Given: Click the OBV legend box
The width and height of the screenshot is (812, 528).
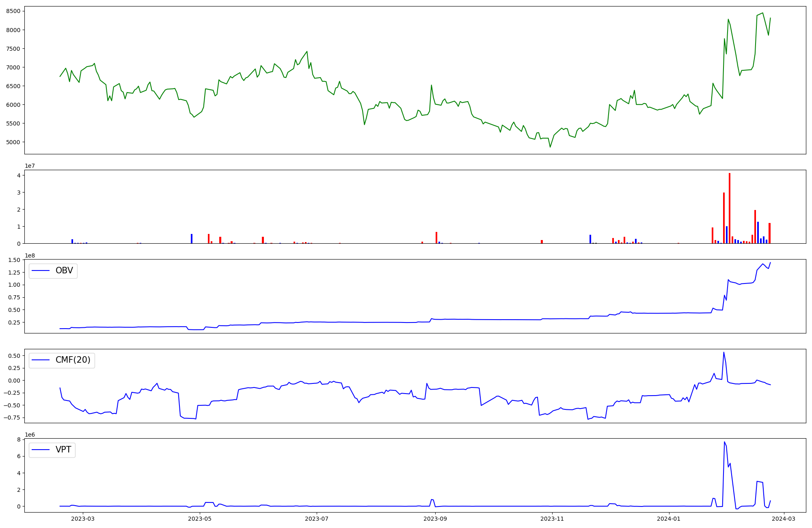Looking at the screenshot, I should click(53, 270).
